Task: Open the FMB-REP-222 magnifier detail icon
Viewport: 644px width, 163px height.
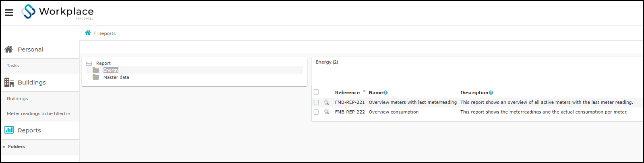Action: pos(327,112)
